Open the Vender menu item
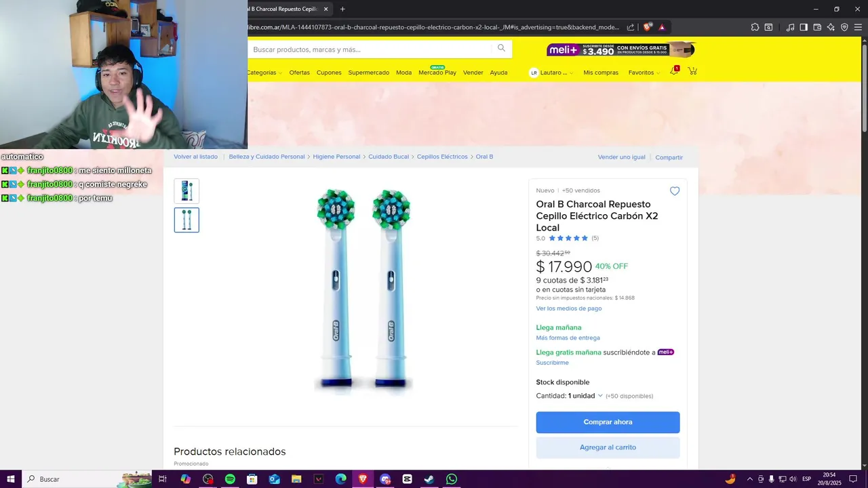 pos(473,73)
